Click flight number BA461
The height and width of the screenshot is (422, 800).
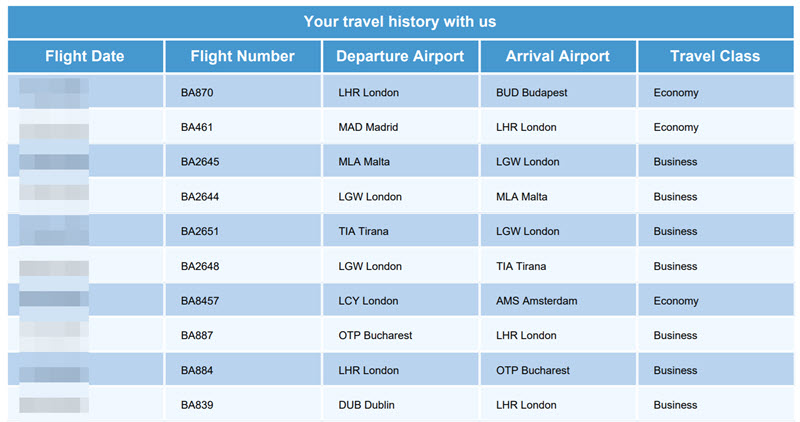197,128
